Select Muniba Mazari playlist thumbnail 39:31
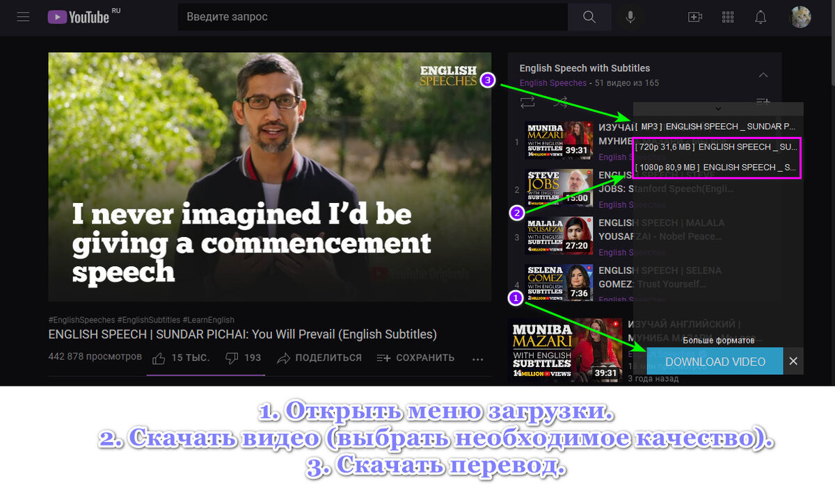The width and height of the screenshot is (835, 504). pyautogui.click(x=559, y=141)
